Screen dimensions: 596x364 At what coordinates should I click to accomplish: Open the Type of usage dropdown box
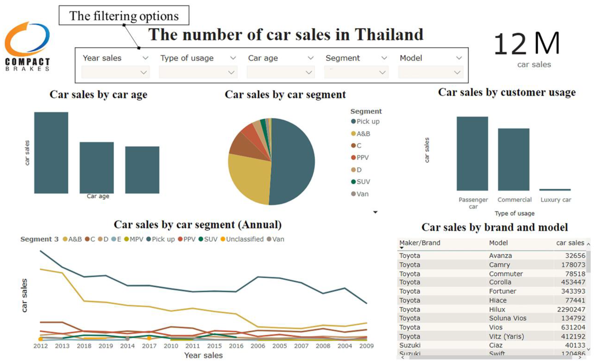(x=198, y=72)
